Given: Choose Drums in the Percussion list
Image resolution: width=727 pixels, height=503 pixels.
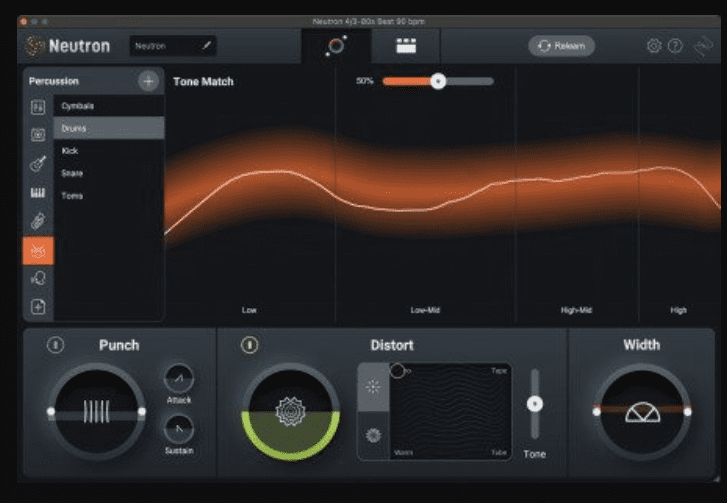Looking at the screenshot, I should (x=109, y=128).
